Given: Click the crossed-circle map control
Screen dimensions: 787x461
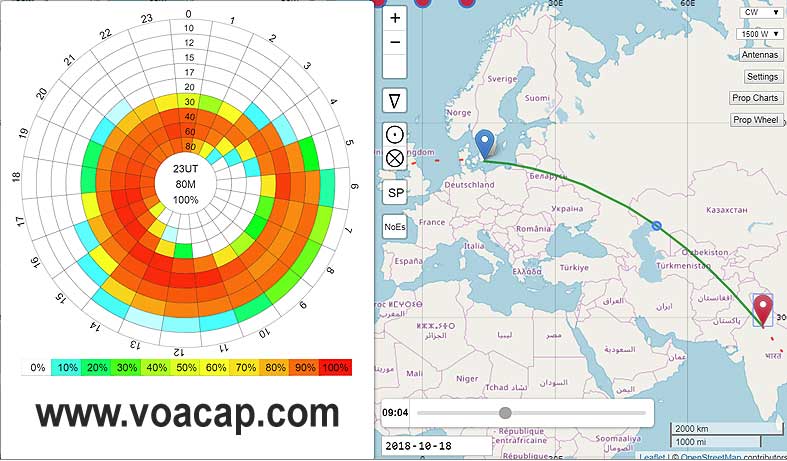Looking at the screenshot, I should click(395, 157).
